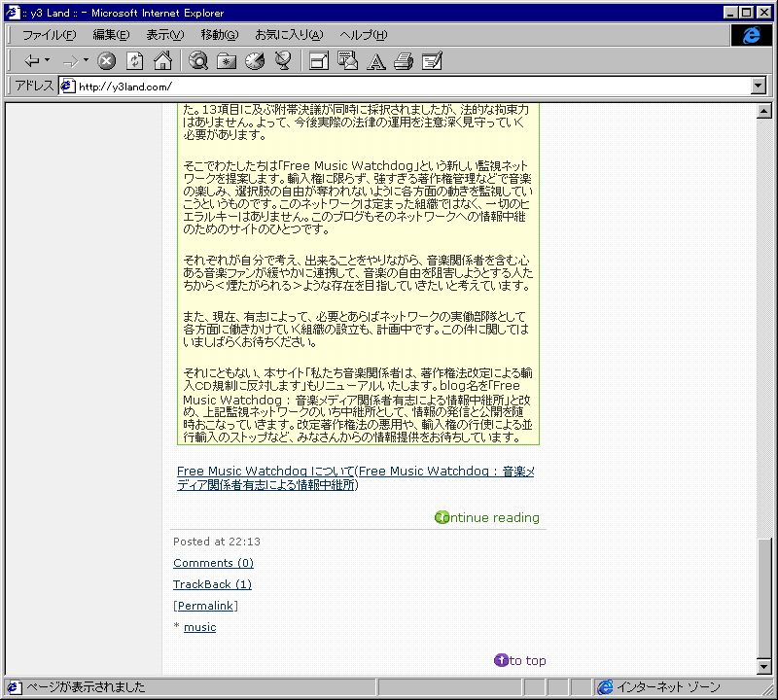This screenshot has width=778, height=700.
Task: Open the "Free Music Watchdog について" link
Action: tap(265, 471)
